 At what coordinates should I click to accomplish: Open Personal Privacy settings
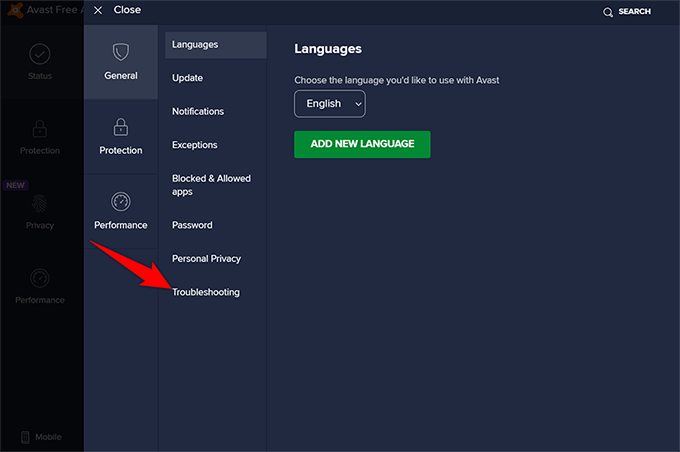click(206, 259)
